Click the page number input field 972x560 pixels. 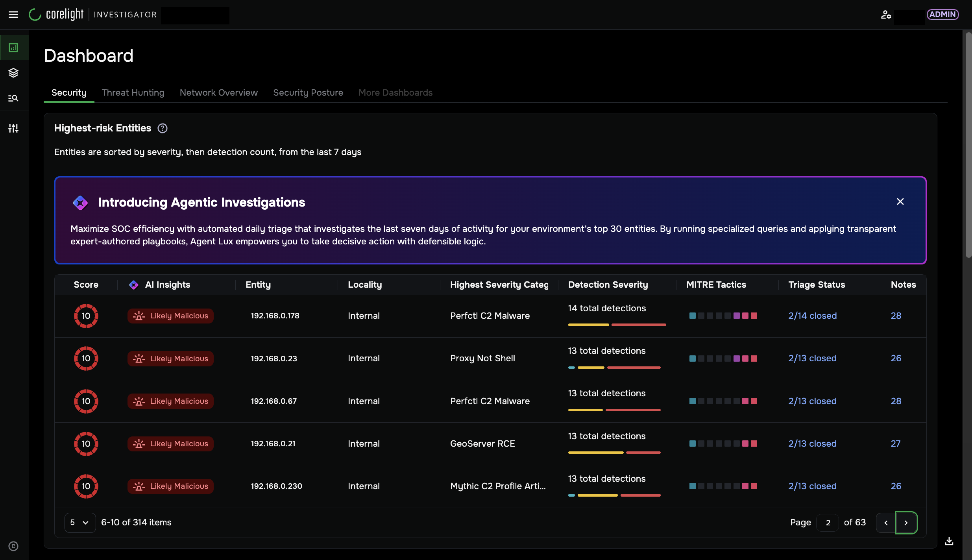(x=828, y=523)
